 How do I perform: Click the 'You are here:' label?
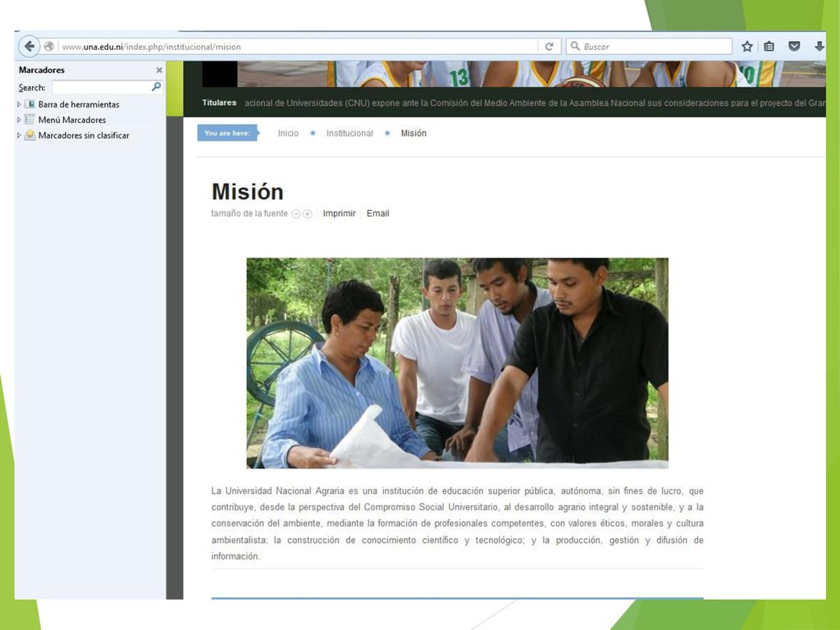pos(227,133)
